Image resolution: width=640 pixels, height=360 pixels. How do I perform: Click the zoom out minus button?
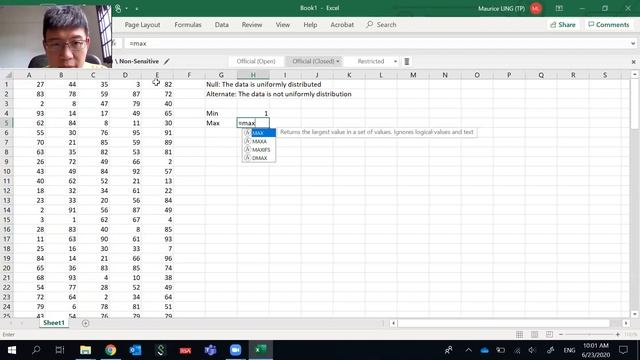point(561,334)
